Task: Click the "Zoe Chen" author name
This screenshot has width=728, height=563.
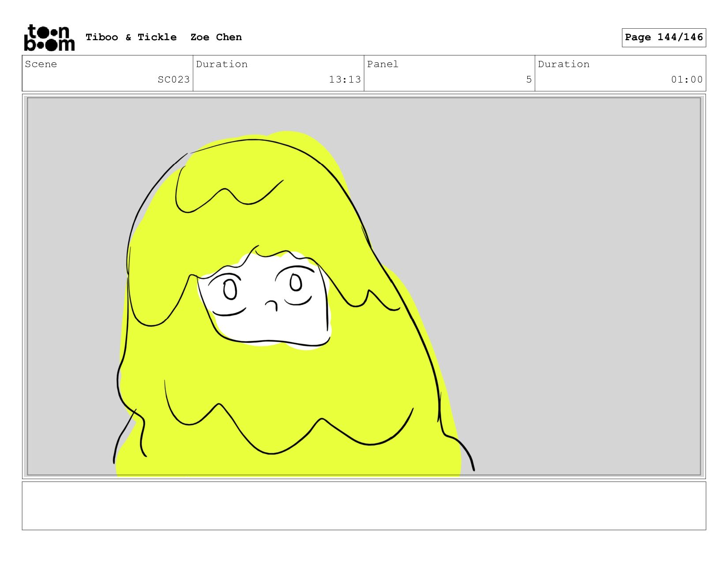Action: [x=216, y=38]
